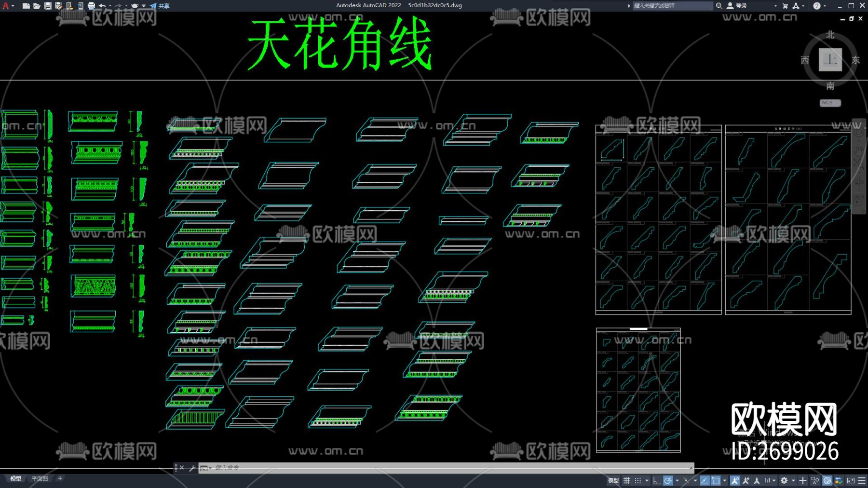Open the Autodesk App Store icon

(x=796, y=6)
